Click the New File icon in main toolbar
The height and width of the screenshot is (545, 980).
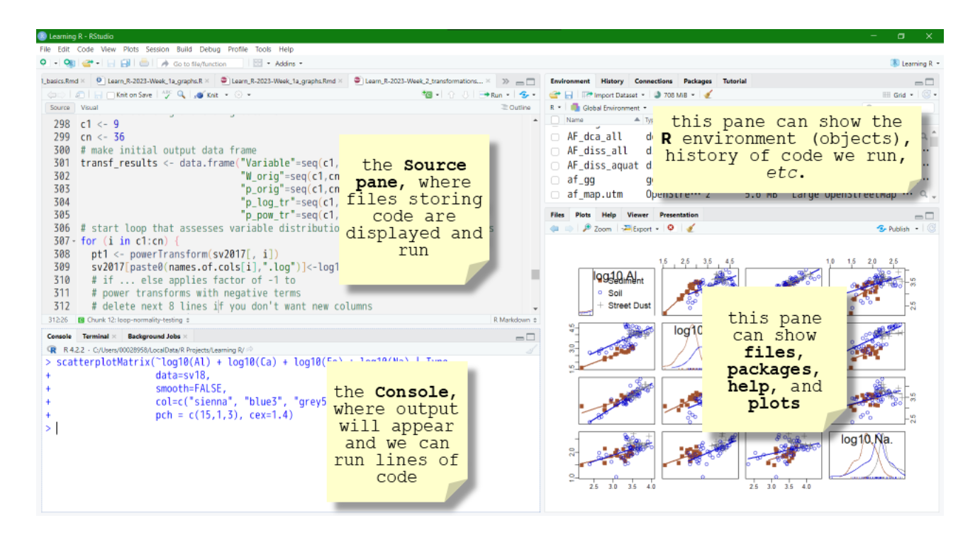(43, 63)
